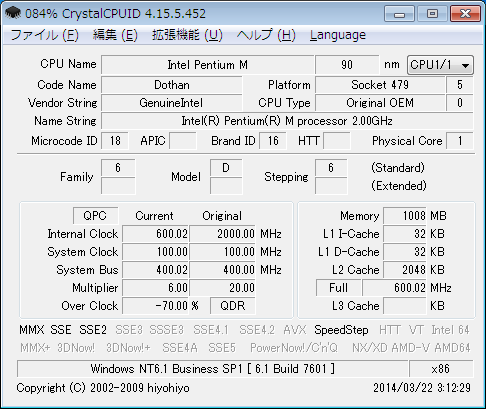Click the CPU Type value Original OEM
The image size is (486, 409).
380,103
